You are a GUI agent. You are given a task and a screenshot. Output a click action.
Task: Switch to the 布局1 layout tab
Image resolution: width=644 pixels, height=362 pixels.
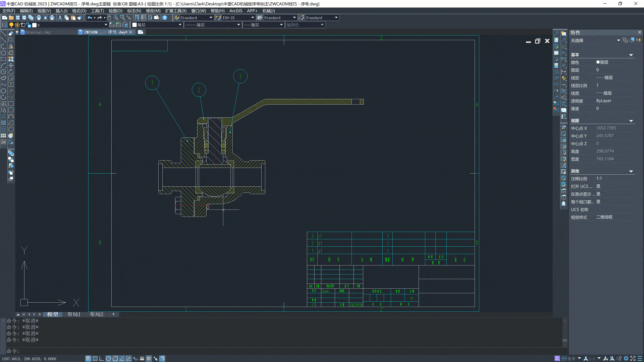click(74, 314)
